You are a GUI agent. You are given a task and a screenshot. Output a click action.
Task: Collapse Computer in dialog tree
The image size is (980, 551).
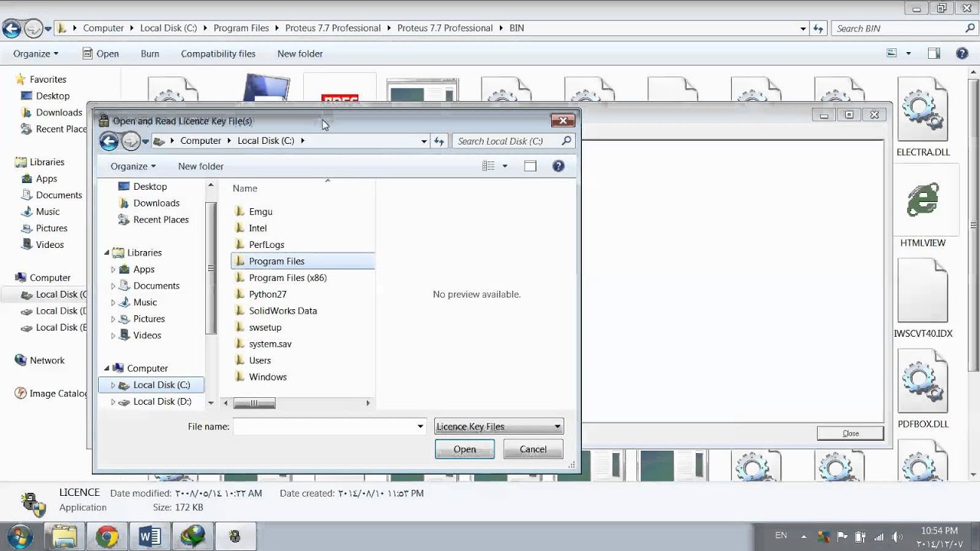(x=107, y=368)
